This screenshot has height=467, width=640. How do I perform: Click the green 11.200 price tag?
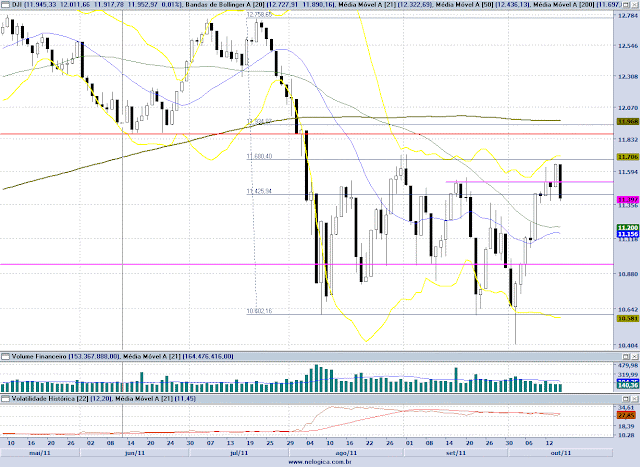coord(628,228)
